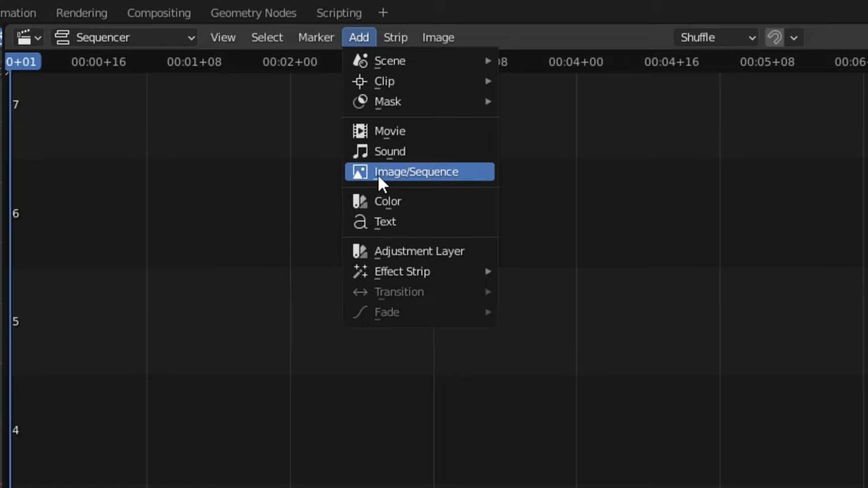Choose Adjustment Layer entry

(420, 251)
